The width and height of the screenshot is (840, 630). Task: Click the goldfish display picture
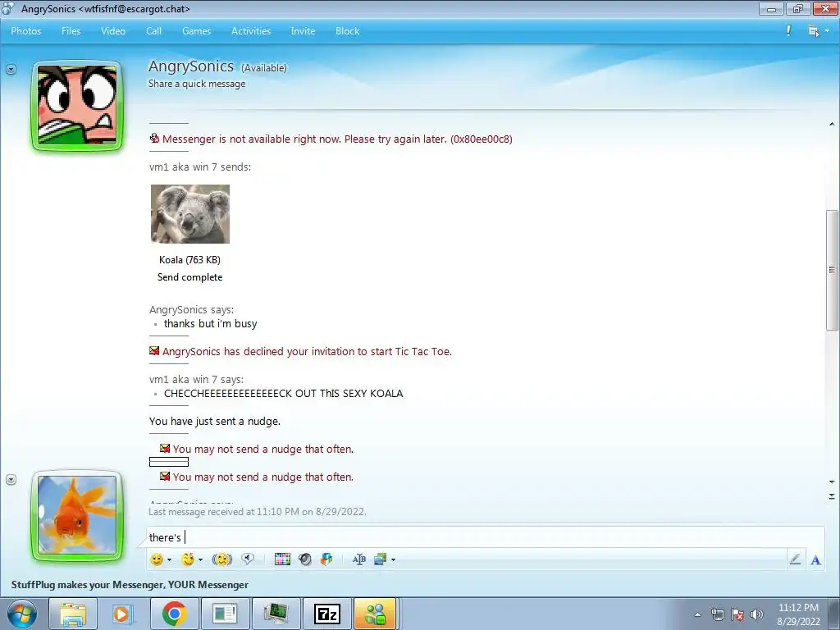click(x=77, y=515)
